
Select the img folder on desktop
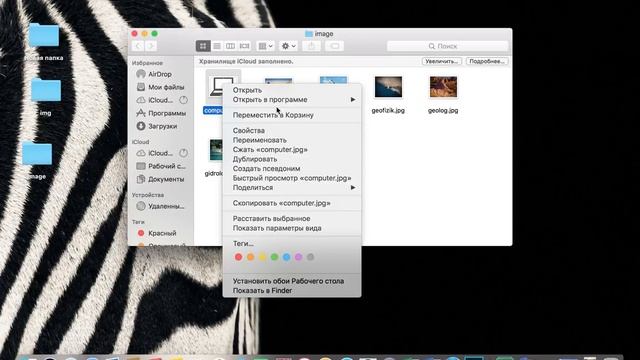pos(46,90)
